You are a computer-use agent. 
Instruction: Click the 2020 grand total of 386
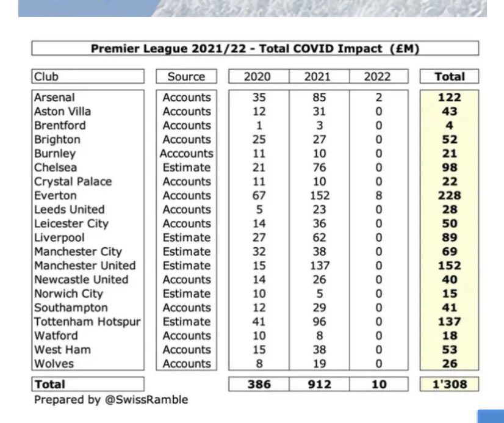(257, 385)
